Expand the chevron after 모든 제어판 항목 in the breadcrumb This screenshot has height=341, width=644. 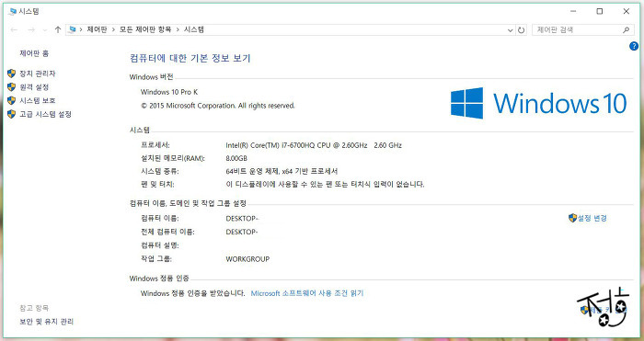(178, 29)
